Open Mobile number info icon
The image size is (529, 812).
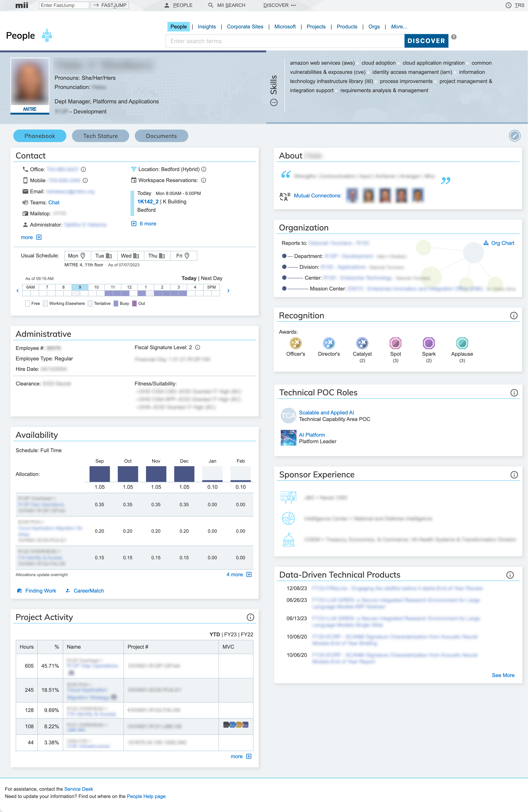(x=85, y=180)
